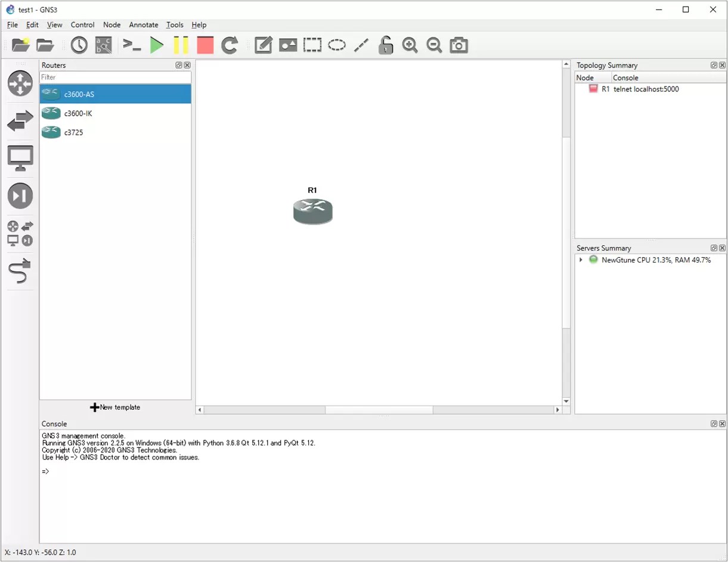728x562 pixels.
Task: Open the Edit menu
Action: pos(32,24)
